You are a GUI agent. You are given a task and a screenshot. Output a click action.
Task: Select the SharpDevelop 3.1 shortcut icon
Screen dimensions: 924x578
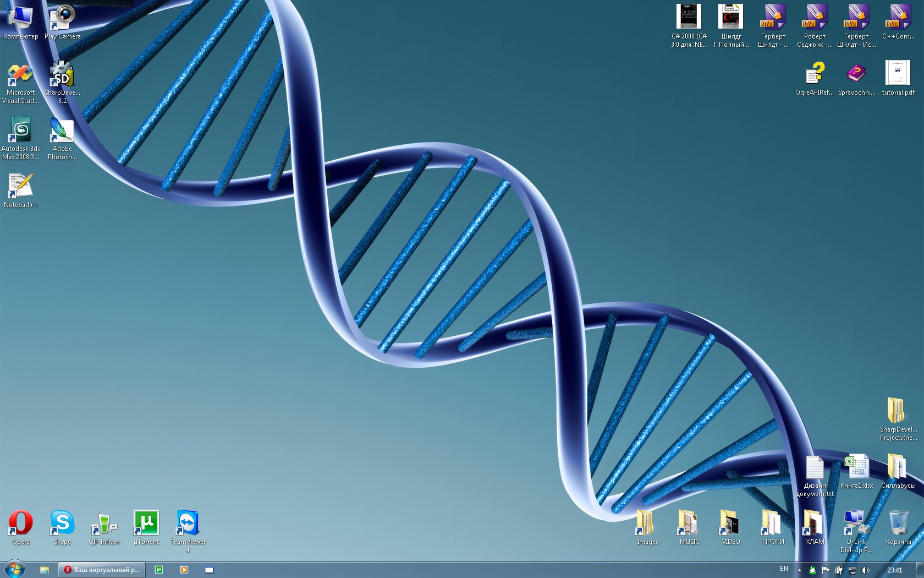pyautogui.click(x=62, y=75)
